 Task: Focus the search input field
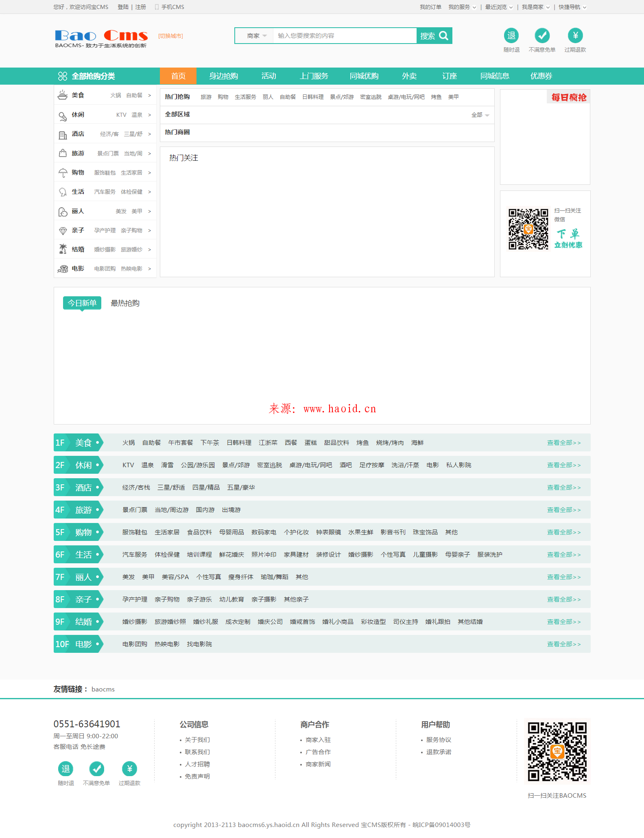click(x=345, y=36)
